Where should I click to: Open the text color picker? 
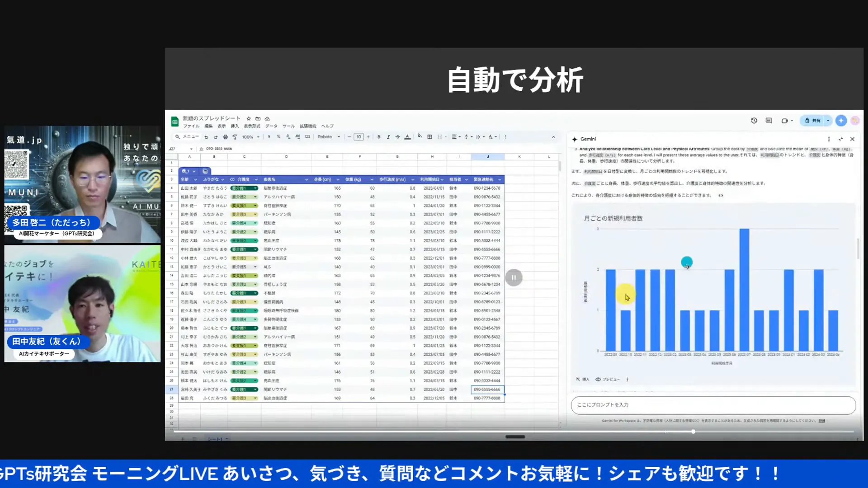point(407,137)
